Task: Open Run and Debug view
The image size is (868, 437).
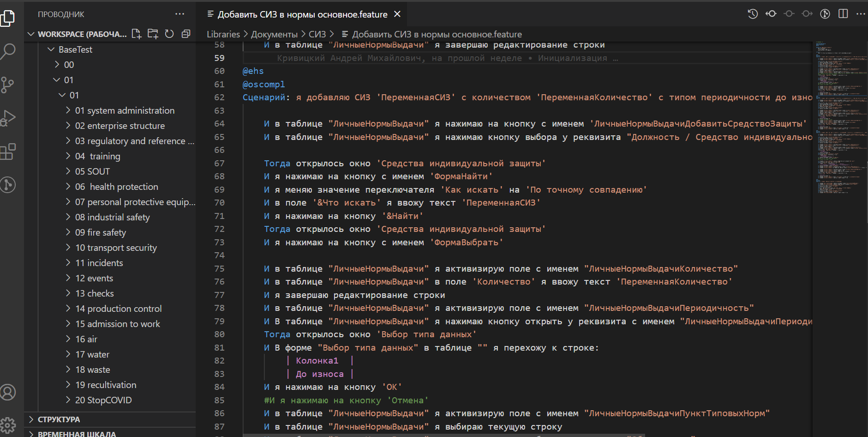Action: (x=8, y=118)
